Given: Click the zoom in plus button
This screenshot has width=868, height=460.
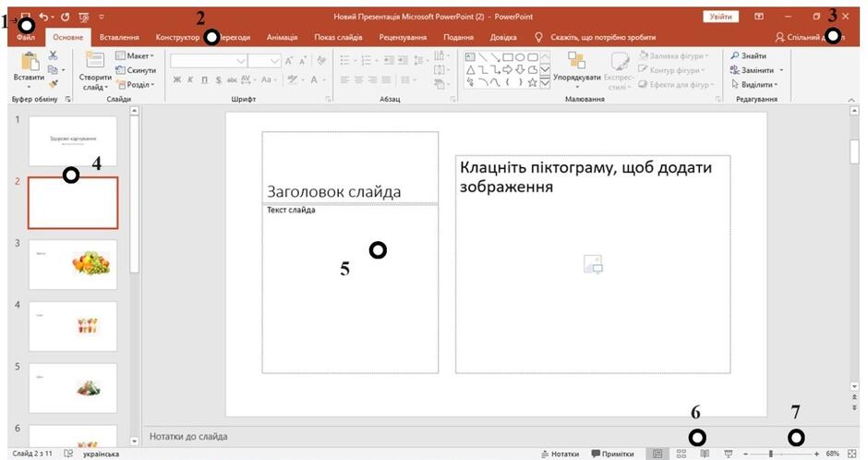Looking at the screenshot, I should coord(816,454).
